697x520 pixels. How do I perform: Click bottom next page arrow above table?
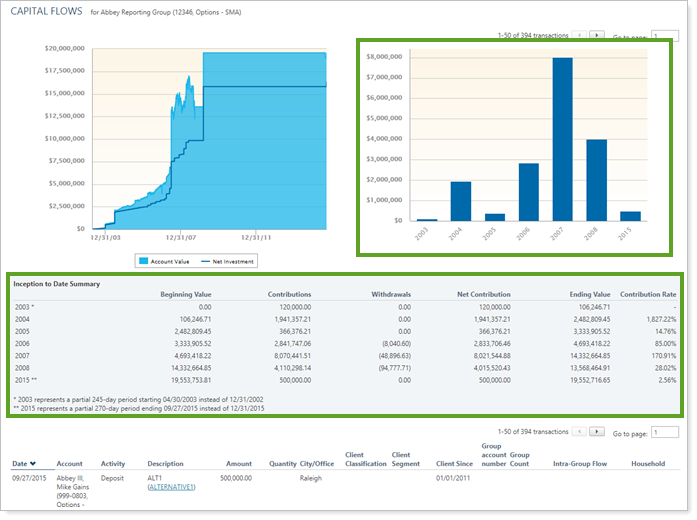[597, 432]
